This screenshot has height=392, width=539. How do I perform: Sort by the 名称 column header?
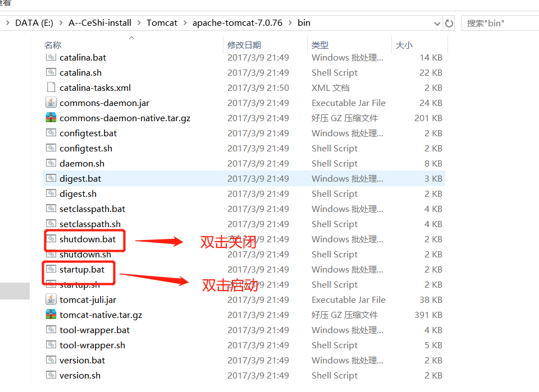click(x=53, y=45)
